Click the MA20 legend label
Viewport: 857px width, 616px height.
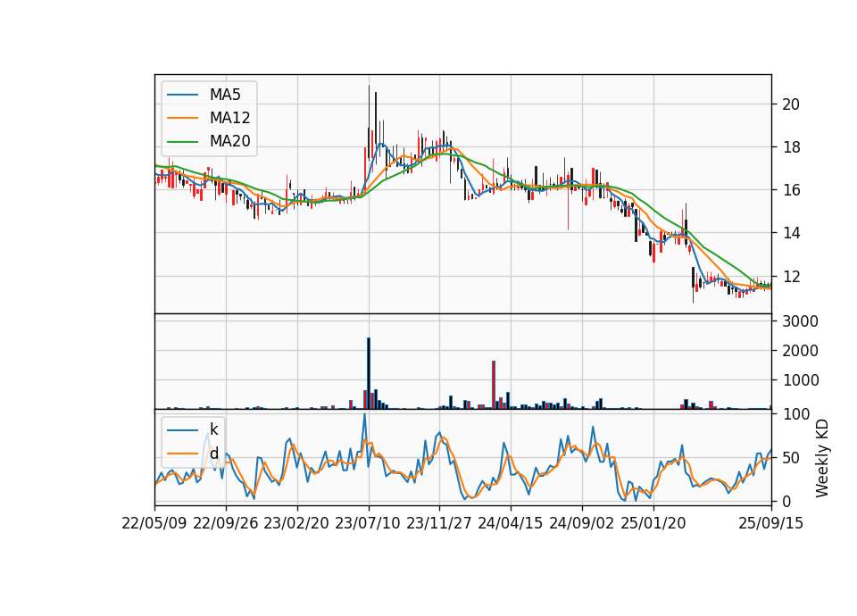click(229, 141)
